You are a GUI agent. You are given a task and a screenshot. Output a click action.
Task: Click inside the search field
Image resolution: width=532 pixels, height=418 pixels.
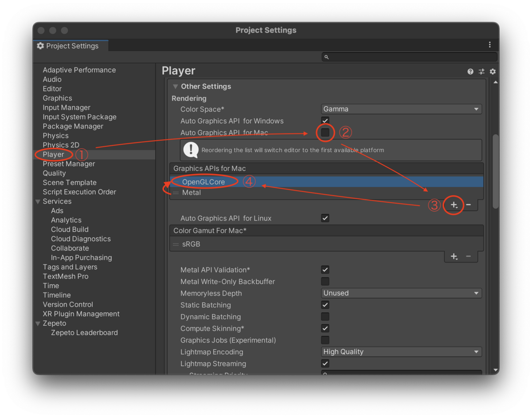pos(399,57)
